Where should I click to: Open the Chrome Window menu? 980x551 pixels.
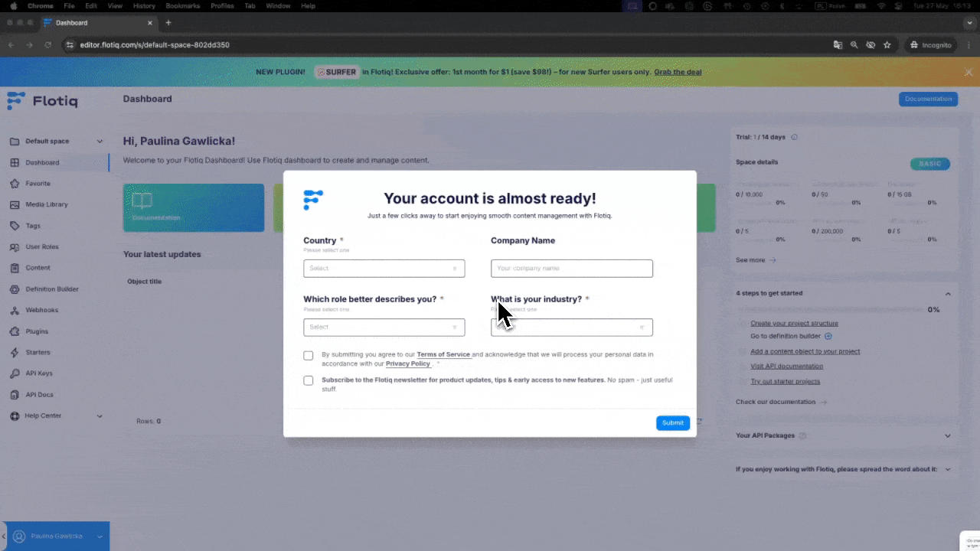click(x=278, y=6)
